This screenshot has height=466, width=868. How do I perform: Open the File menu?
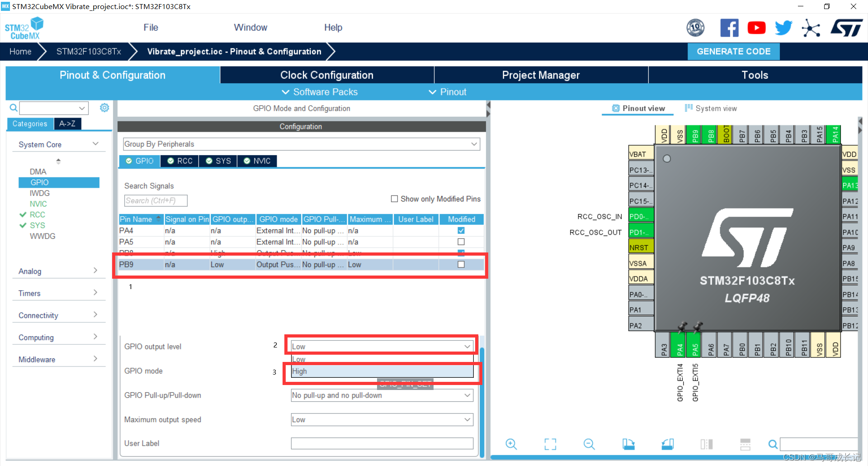coord(151,28)
